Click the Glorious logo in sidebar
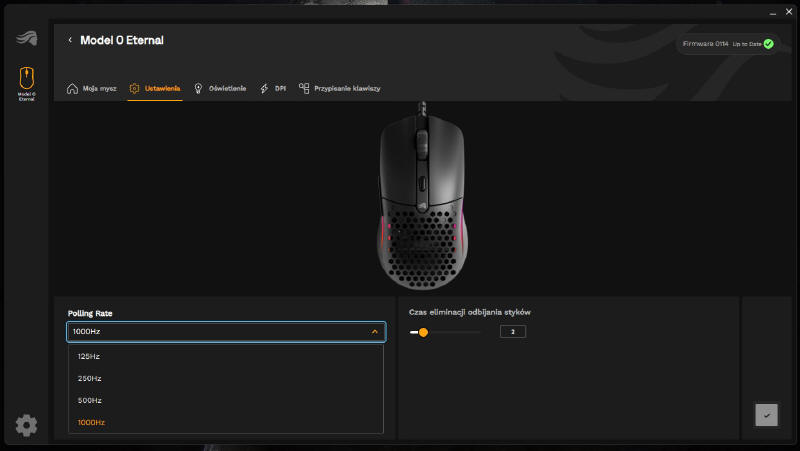The image size is (800, 451). [26, 39]
